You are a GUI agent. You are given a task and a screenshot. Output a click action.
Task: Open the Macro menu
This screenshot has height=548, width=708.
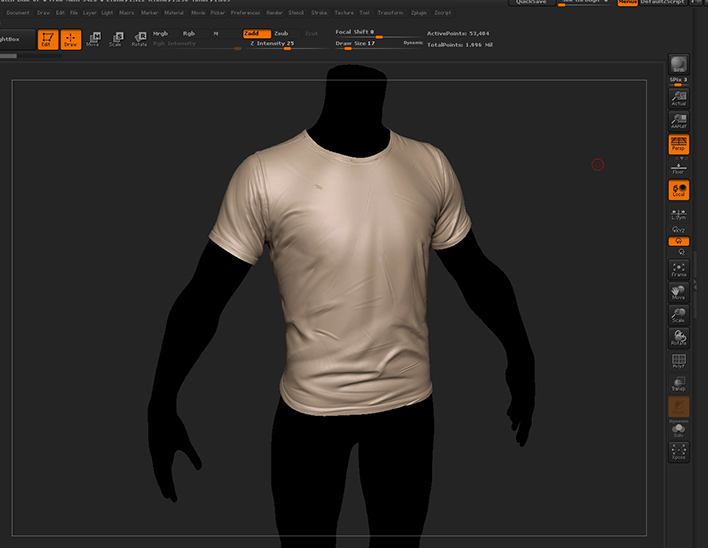tap(126, 13)
